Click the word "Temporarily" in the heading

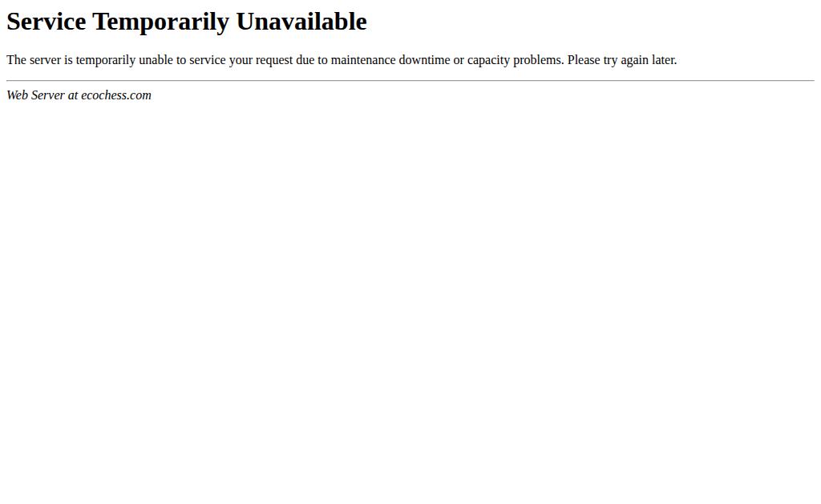click(160, 23)
